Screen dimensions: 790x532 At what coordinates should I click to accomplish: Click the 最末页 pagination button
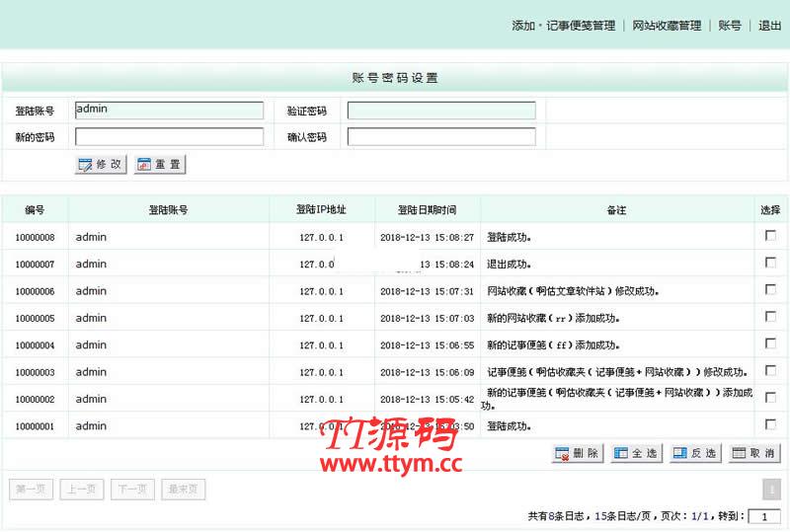(184, 490)
